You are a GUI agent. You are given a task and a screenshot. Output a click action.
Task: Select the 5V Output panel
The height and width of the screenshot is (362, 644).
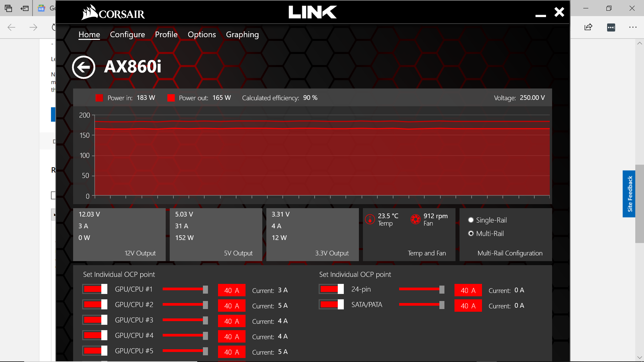click(x=216, y=235)
